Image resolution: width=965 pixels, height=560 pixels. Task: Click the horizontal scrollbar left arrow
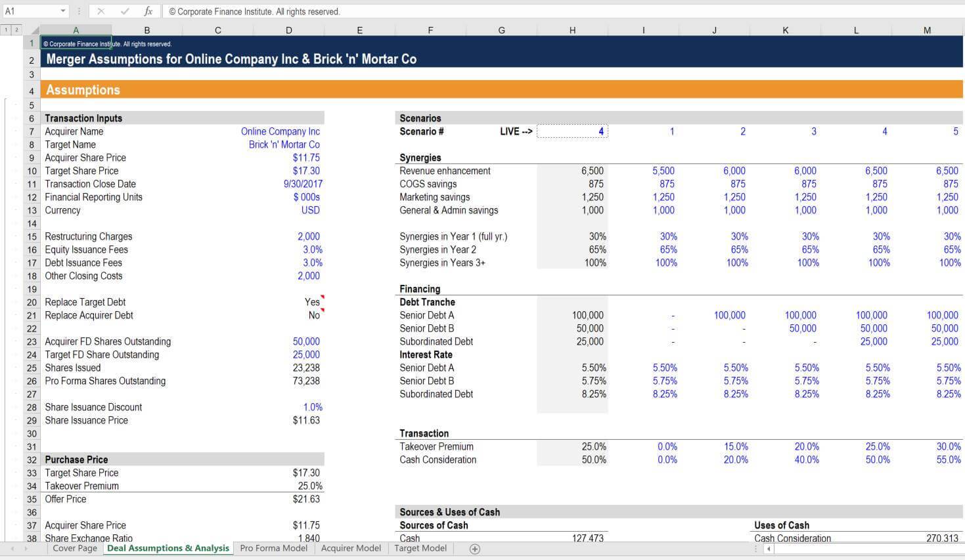(x=769, y=549)
